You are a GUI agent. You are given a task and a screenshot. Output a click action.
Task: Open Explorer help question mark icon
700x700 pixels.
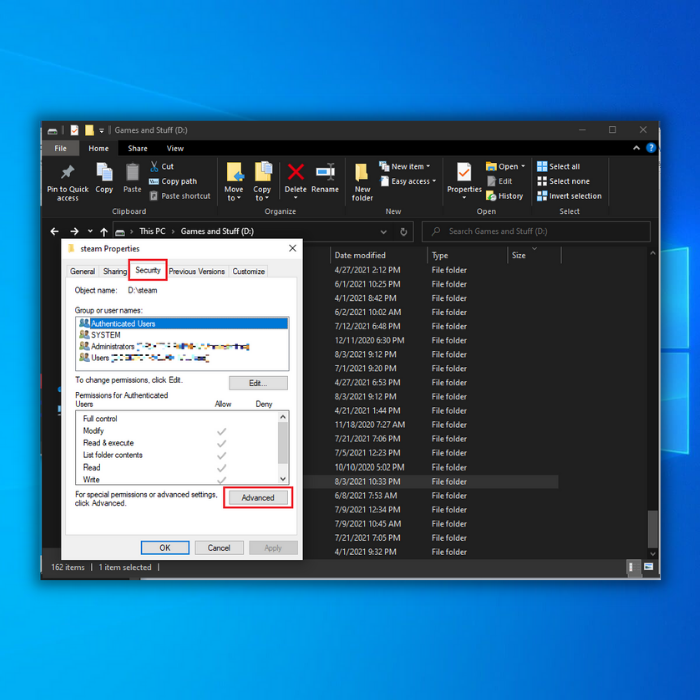[650, 148]
